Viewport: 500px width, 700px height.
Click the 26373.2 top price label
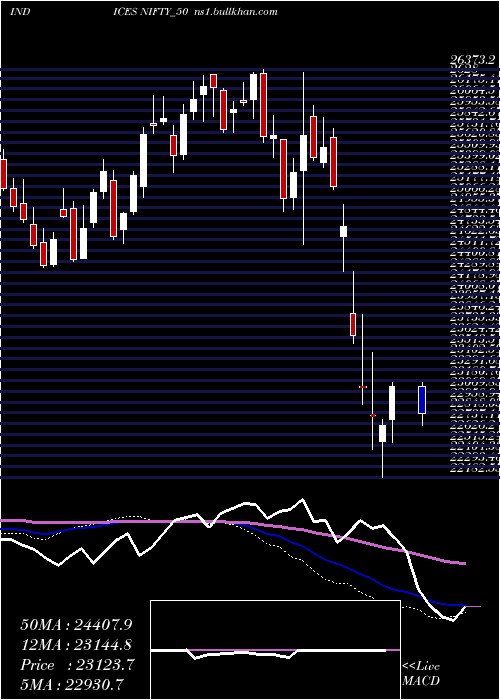[474, 60]
